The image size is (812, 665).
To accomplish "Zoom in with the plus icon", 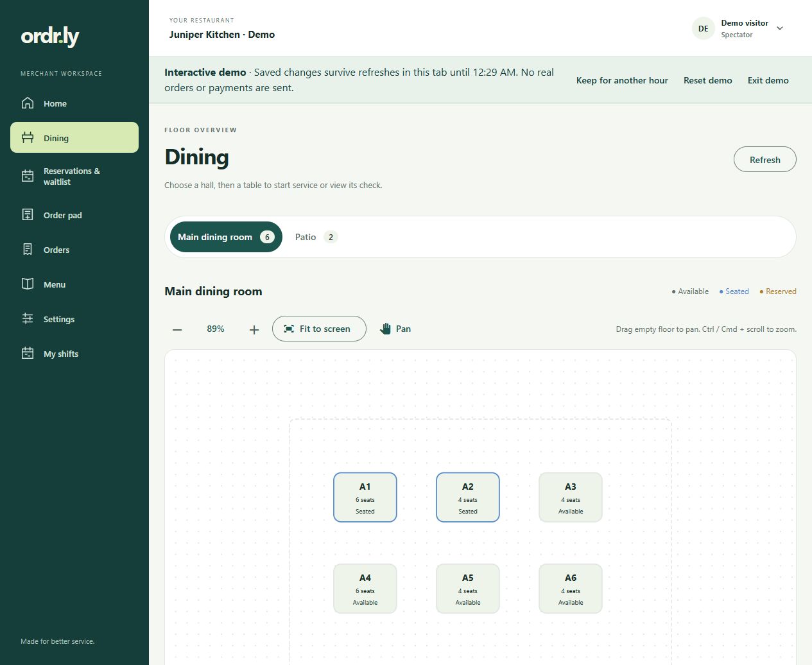I will (x=254, y=329).
